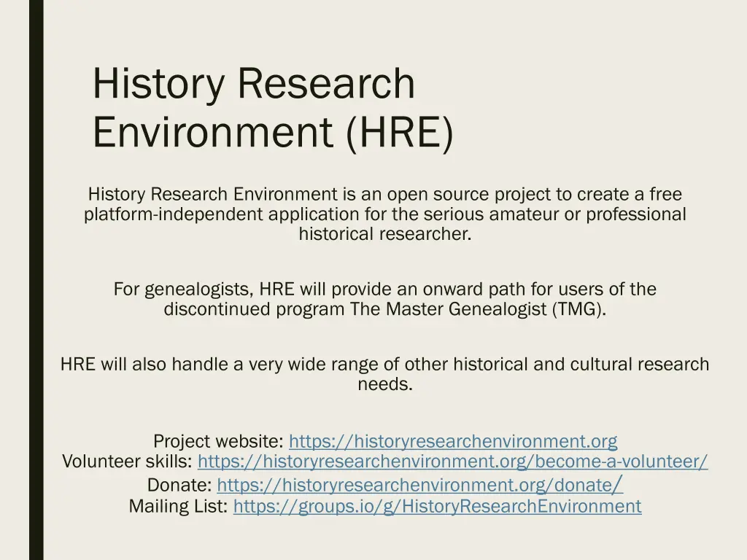
Task: Click the "Mailing List:" label
Action: (178, 506)
